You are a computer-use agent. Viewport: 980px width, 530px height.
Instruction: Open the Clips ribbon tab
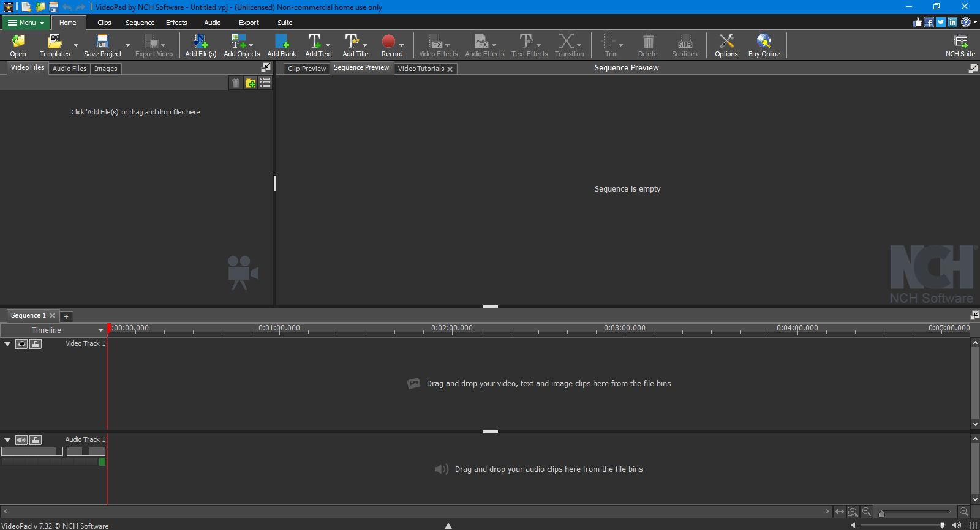pos(104,23)
